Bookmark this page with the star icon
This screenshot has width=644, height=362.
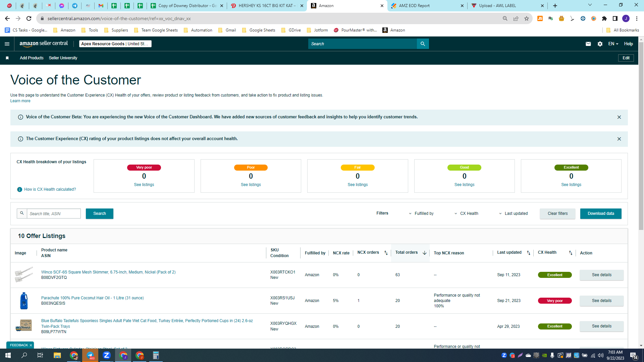point(527,18)
